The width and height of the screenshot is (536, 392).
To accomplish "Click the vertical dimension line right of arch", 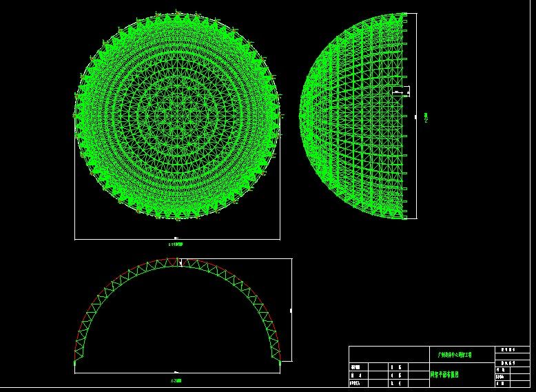I will coord(292,310).
